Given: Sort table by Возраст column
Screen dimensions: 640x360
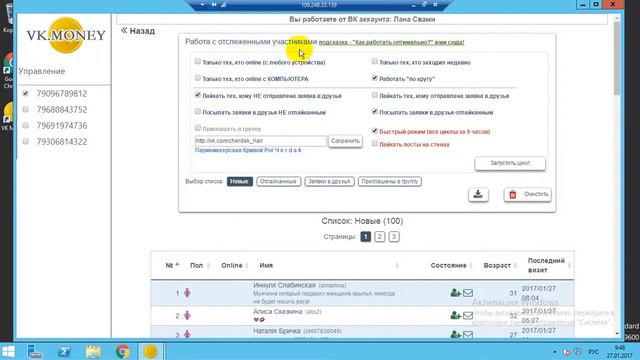Looking at the screenshot, I should pos(500,265).
